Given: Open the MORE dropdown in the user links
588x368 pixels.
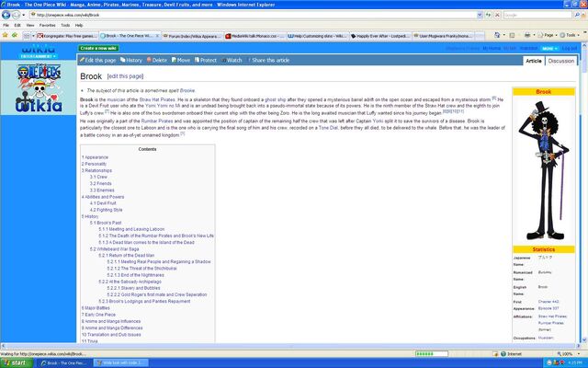Looking at the screenshot, I should click(549, 49).
